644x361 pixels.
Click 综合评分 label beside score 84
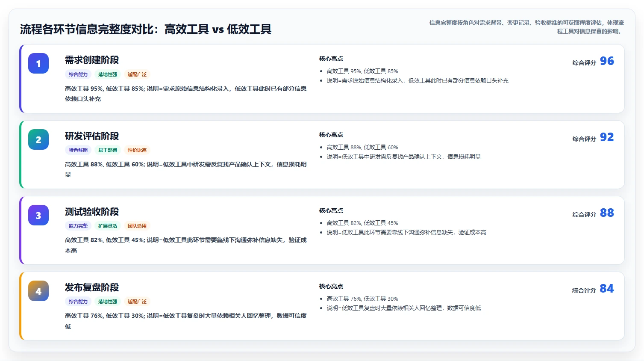click(584, 290)
